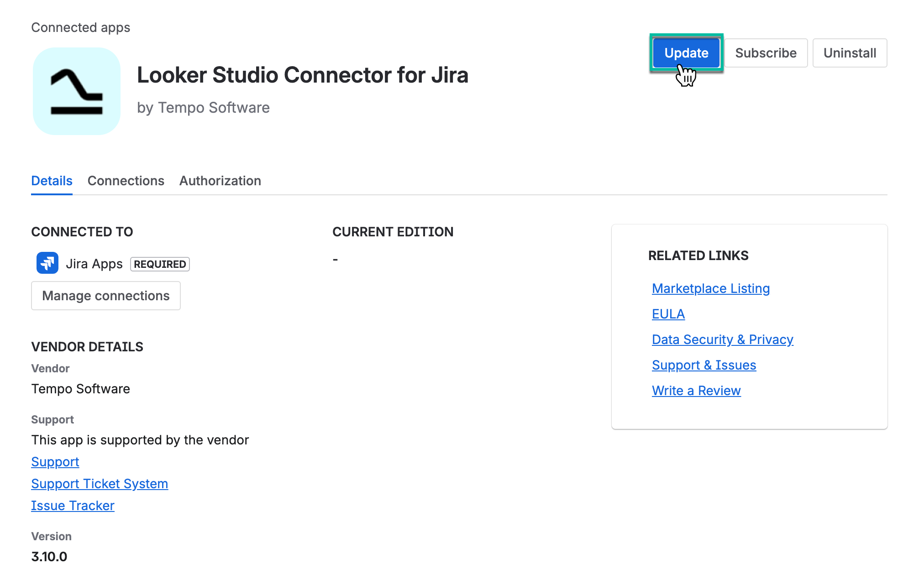The height and width of the screenshot is (574, 924).
Task: Click the version number 3.10.0
Action: 49,557
